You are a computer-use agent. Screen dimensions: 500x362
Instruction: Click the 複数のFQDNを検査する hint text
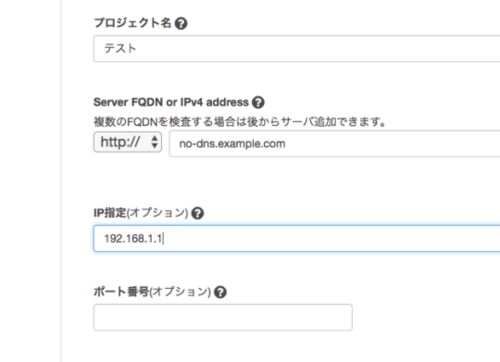click(240, 122)
